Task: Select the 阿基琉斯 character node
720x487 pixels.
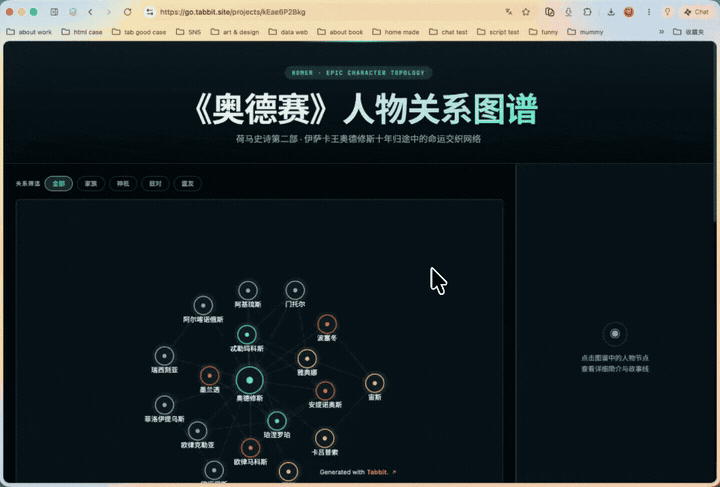Action: point(248,291)
